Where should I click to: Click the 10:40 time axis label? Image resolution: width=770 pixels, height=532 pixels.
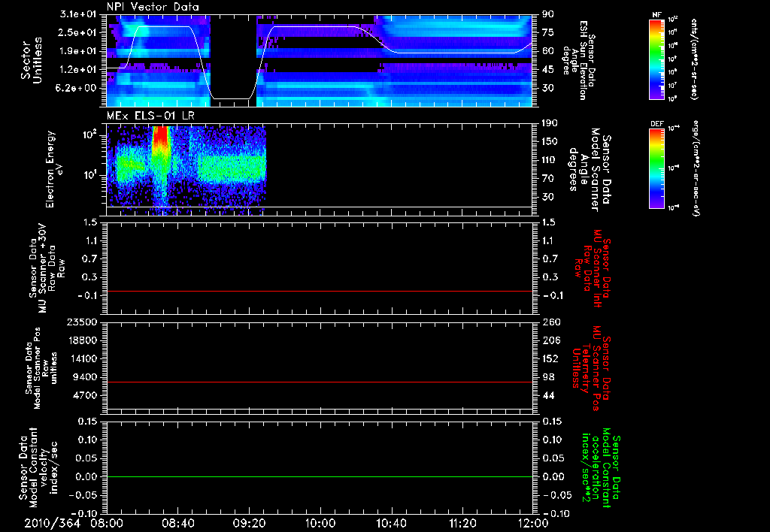point(391,523)
